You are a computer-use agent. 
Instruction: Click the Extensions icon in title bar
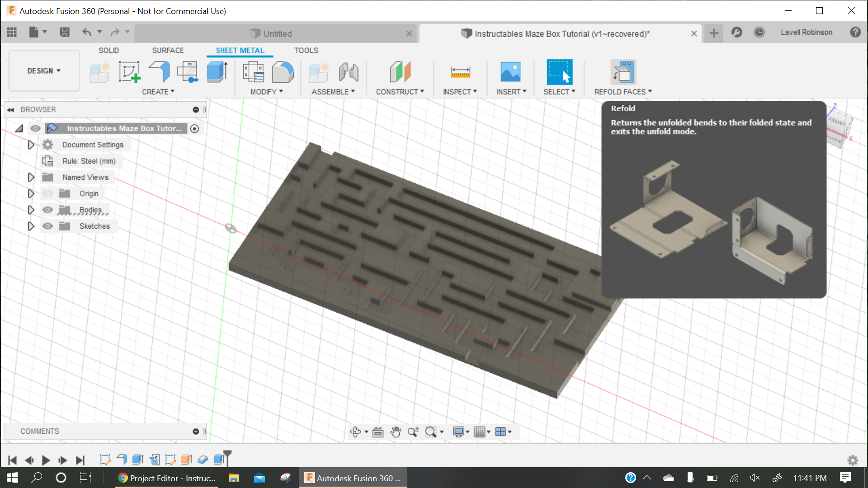pos(736,32)
